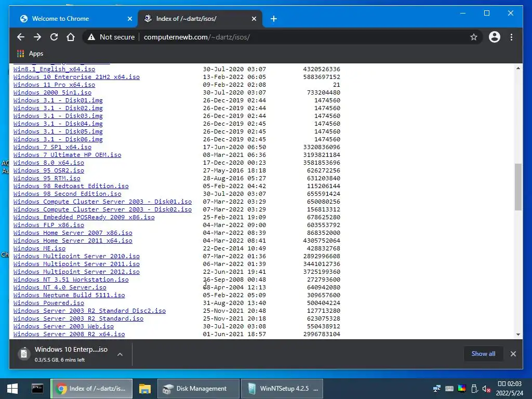Download Windows Home Server 2011 x64.iso
This screenshot has height=399, width=532.
(73, 241)
